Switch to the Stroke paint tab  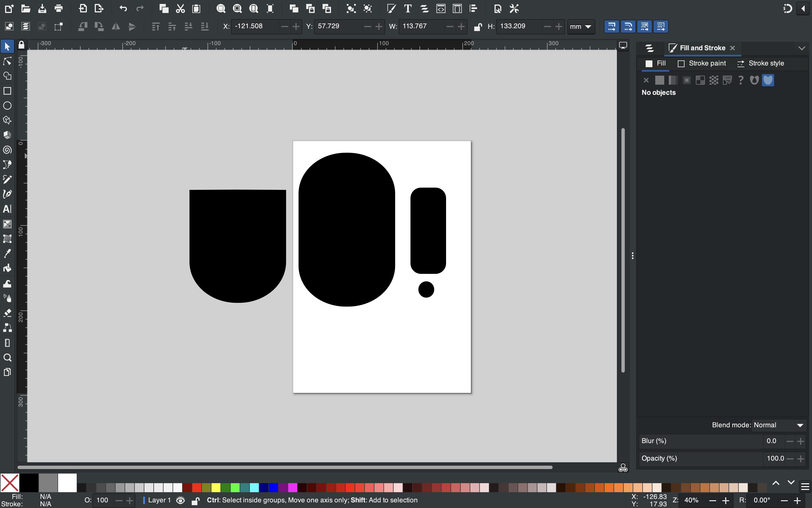coord(702,63)
